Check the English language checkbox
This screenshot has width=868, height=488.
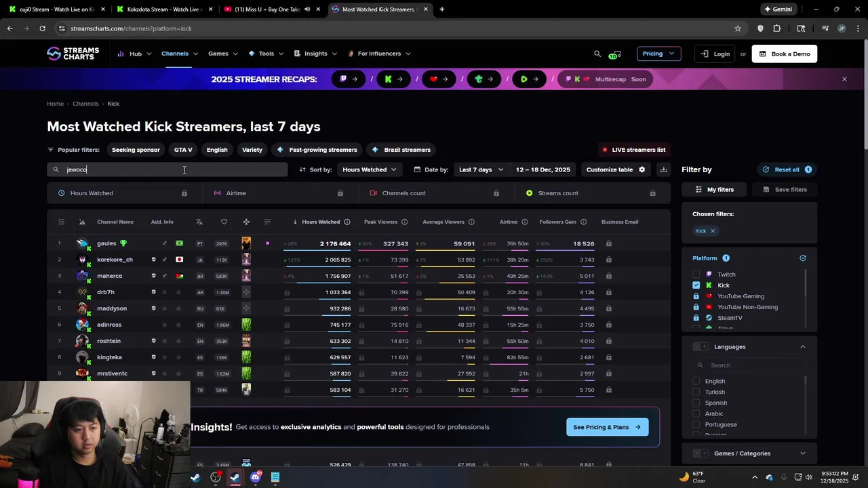tap(696, 381)
